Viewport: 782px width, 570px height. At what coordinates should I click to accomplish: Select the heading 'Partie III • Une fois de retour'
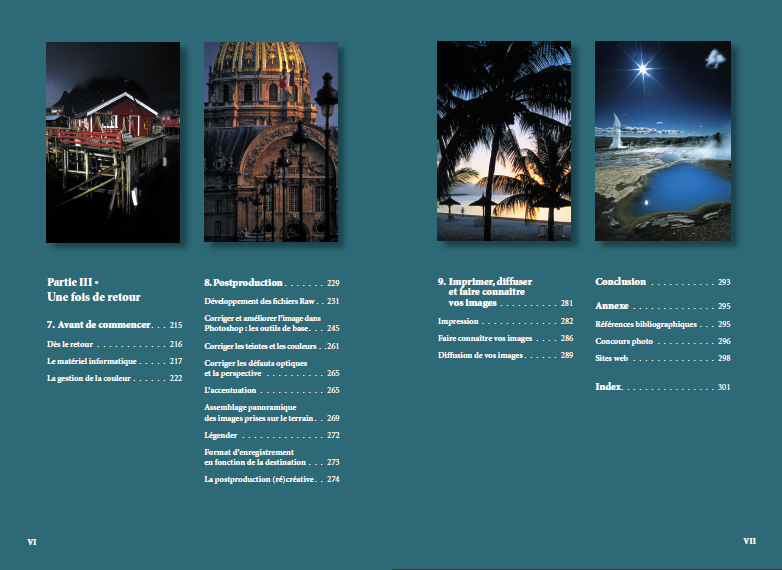coord(94,290)
